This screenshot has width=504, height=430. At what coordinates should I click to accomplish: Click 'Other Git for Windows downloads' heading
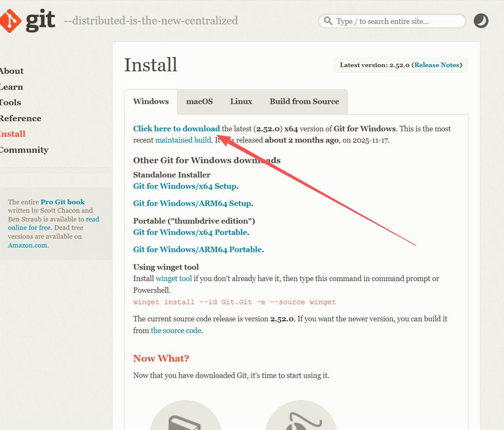[207, 160]
